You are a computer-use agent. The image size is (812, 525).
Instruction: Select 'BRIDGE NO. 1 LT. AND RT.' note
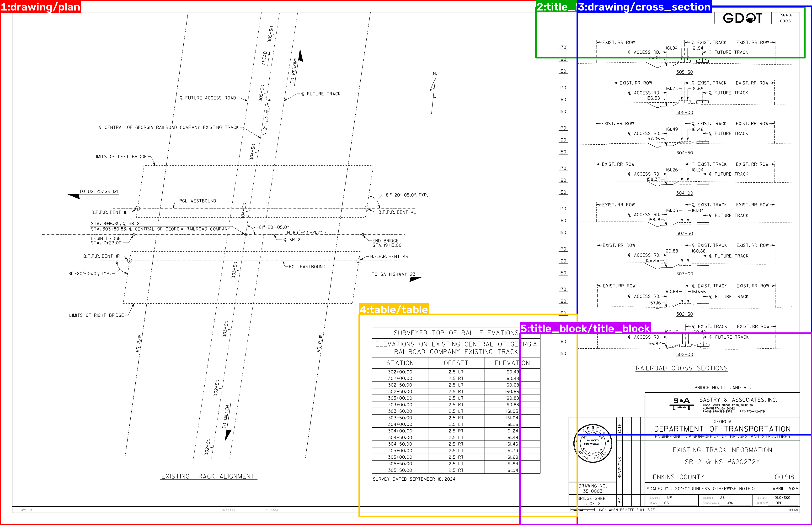(722, 388)
